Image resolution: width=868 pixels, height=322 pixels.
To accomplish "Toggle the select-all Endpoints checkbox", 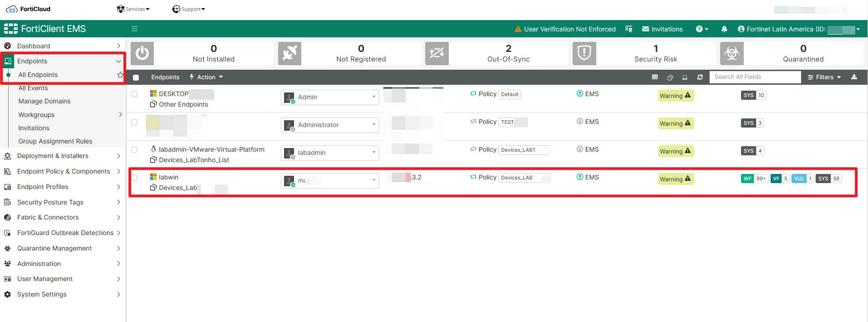I will click(x=136, y=77).
